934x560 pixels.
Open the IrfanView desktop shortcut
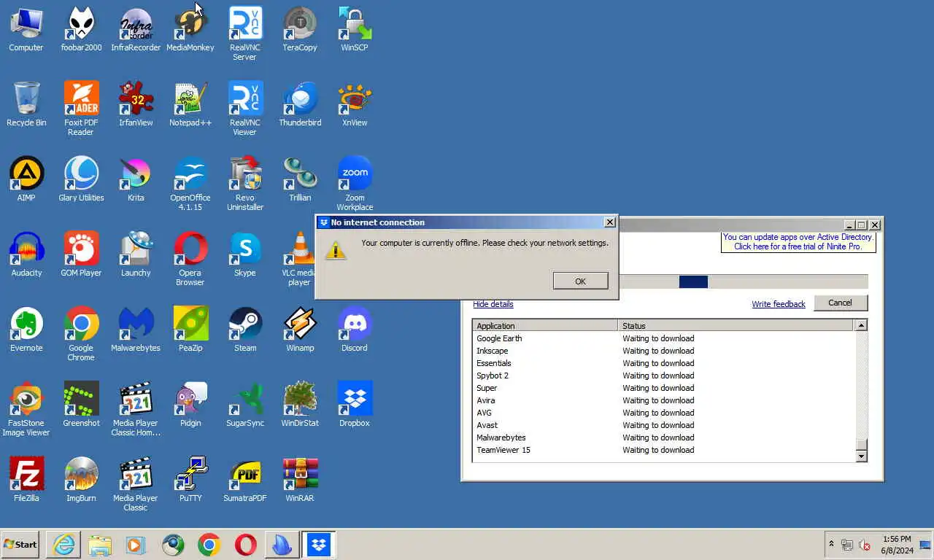[x=136, y=104]
